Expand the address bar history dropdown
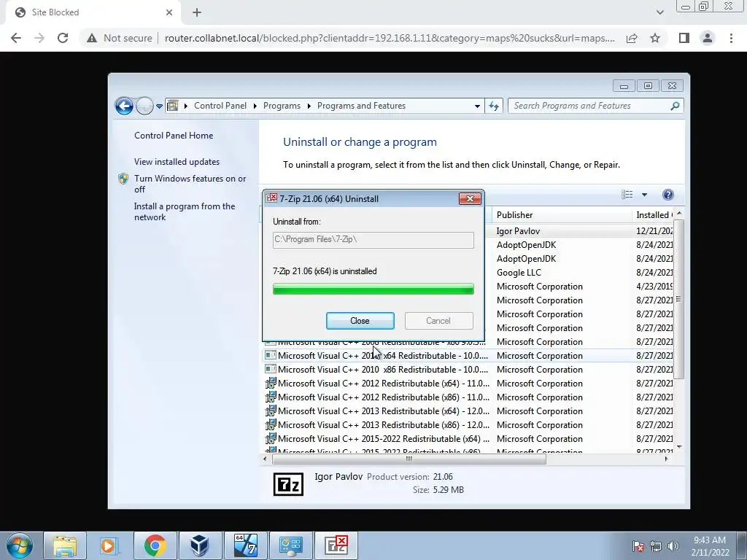 pos(477,106)
